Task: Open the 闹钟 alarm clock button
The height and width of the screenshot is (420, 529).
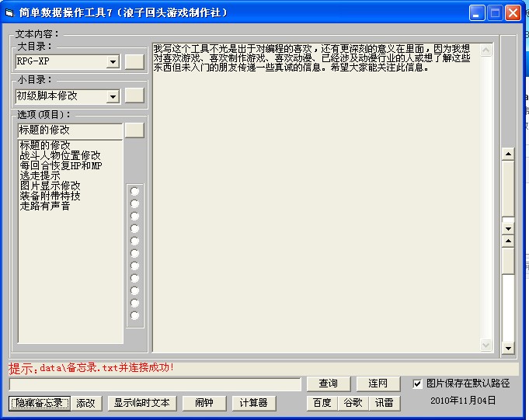Action: coord(204,403)
